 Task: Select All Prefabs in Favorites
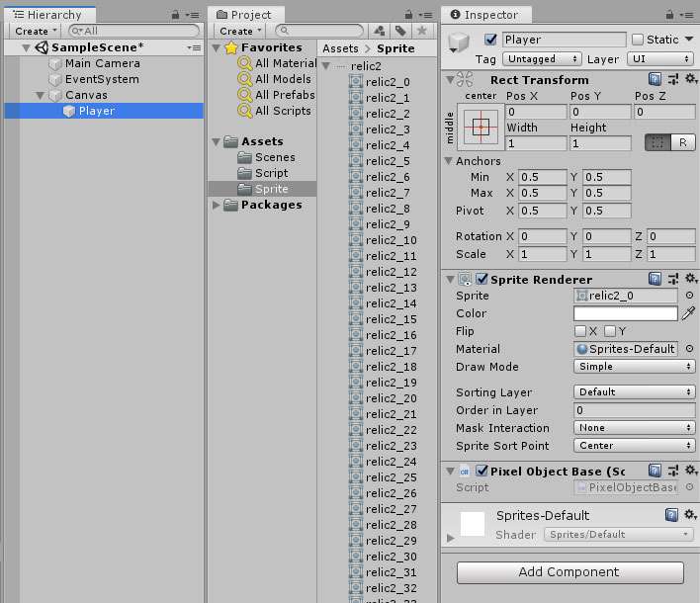(277, 95)
